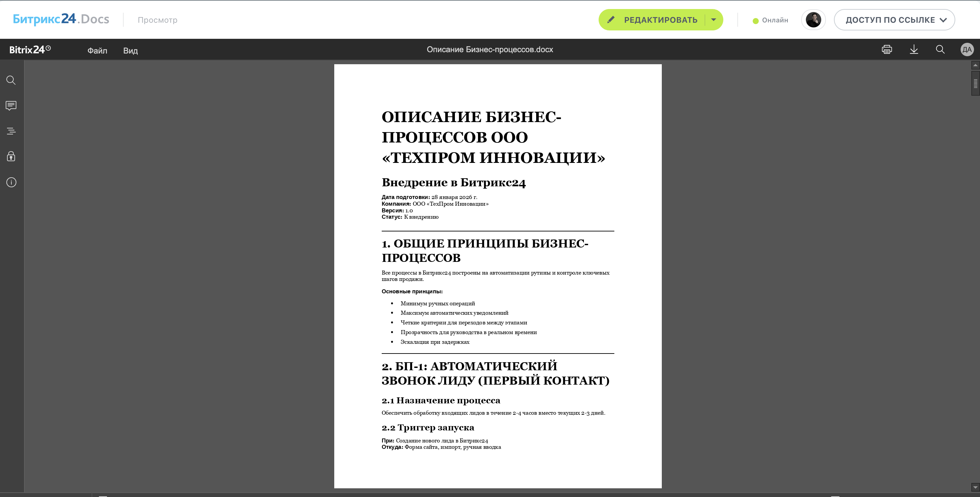Click the heading 2.2 Триггер запуска
Screen dimensions: 980x497
pyautogui.click(x=428, y=428)
